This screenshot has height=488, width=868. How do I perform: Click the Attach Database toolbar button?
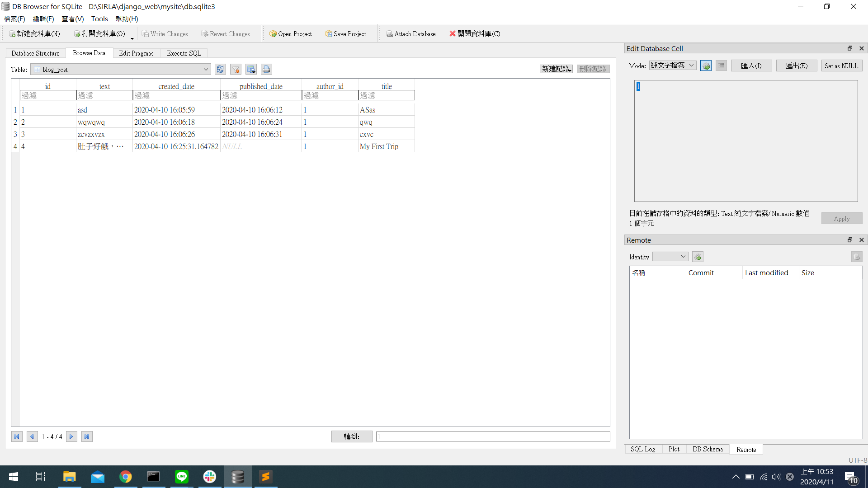[x=410, y=34]
